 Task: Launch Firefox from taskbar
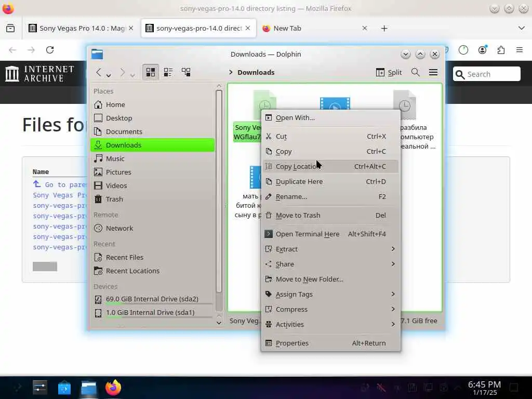coord(113,388)
